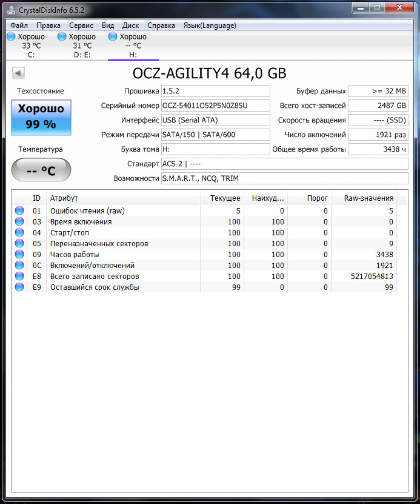Click the Наихуд... column header
Image resolution: width=420 pixels, height=504 pixels.
pos(266,198)
